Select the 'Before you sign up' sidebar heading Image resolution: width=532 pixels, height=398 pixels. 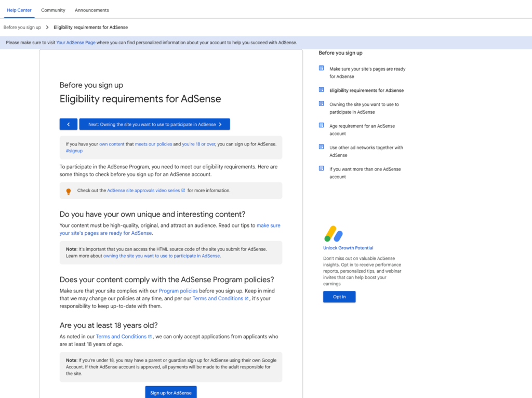pos(340,53)
